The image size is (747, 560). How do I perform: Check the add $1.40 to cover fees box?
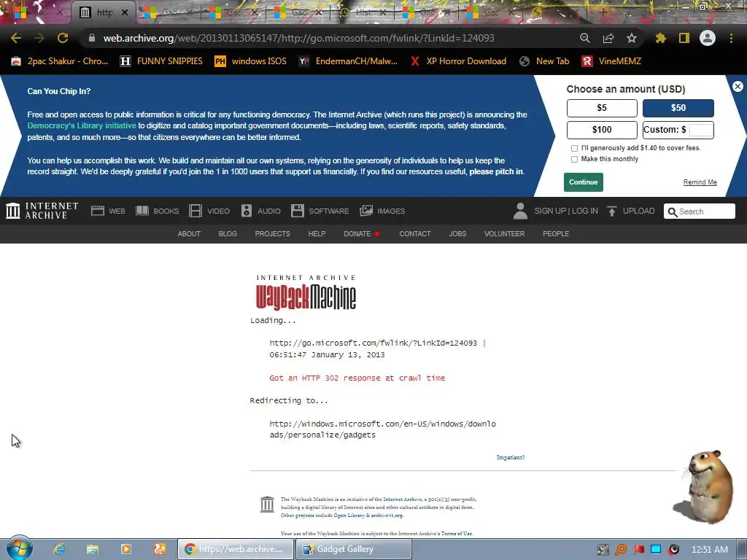click(x=574, y=149)
